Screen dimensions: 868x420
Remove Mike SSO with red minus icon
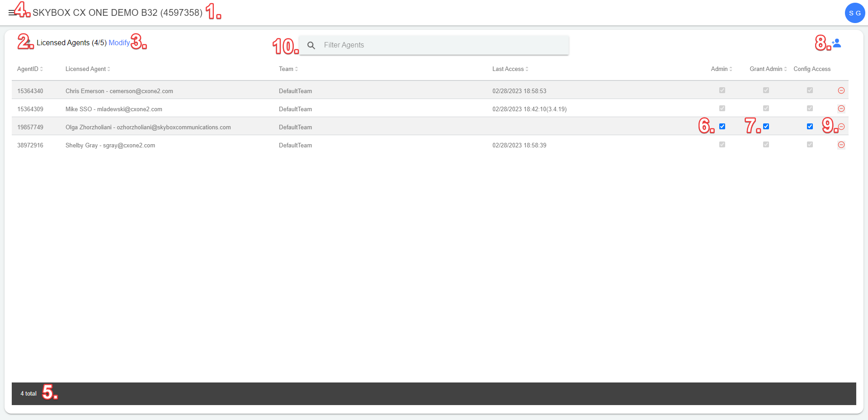pyautogui.click(x=841, y=109)
